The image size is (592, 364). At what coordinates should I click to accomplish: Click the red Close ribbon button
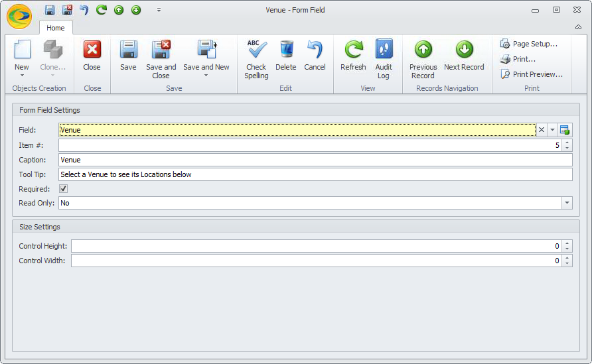coord(92,55)
